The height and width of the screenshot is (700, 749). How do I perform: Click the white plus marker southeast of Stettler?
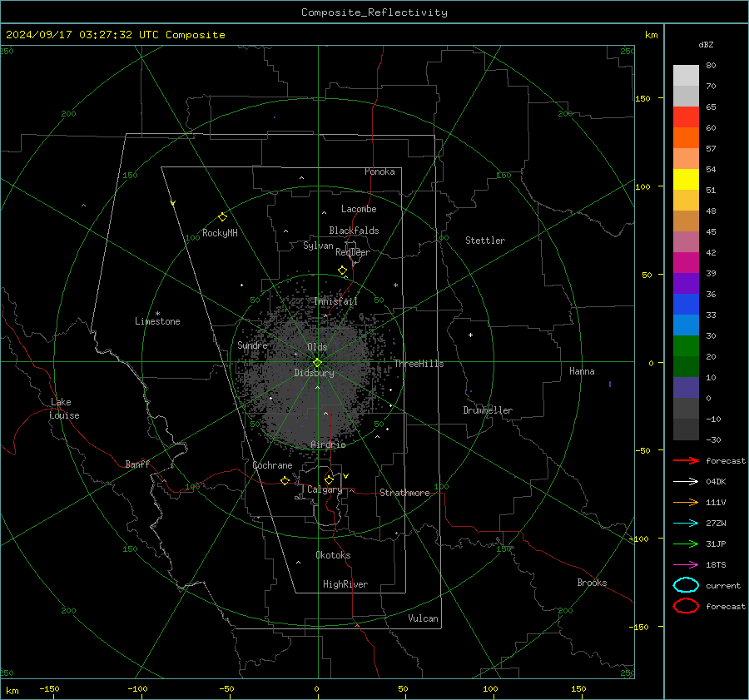click(x=470, y=335)
